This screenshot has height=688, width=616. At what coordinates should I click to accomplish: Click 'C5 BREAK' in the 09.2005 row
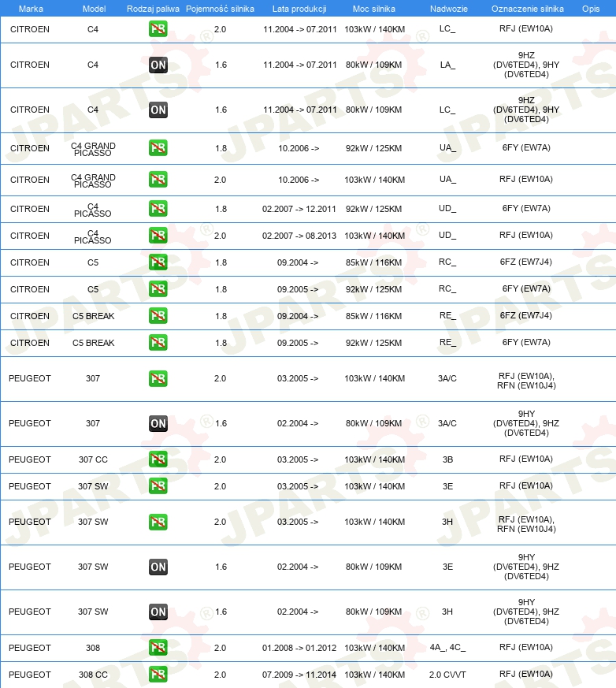click(93, 343)
